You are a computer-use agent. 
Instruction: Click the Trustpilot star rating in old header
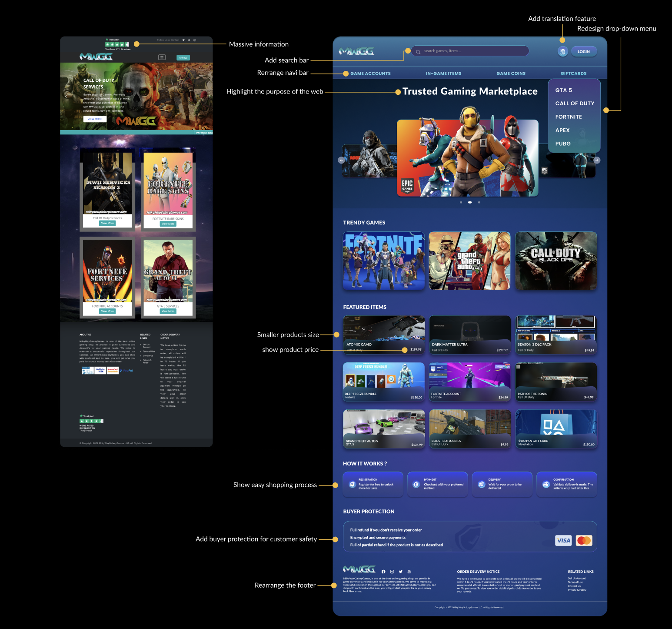click(117, 44)
